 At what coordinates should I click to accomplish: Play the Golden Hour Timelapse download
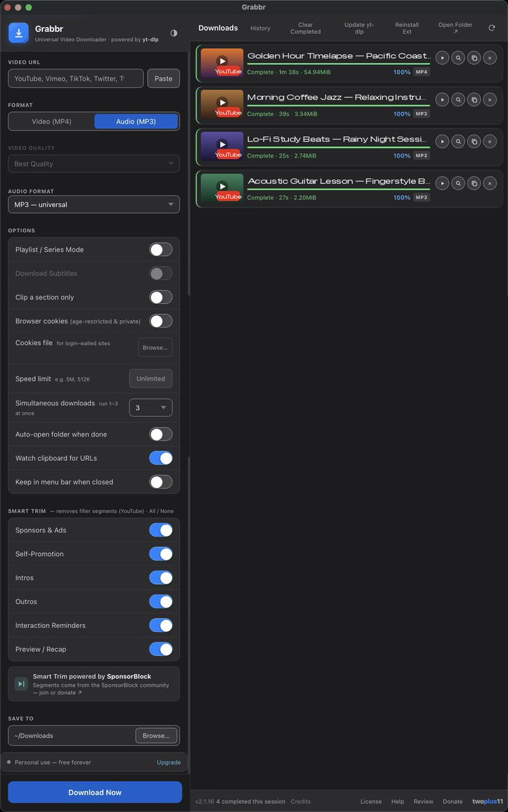[x=442, y=58]
